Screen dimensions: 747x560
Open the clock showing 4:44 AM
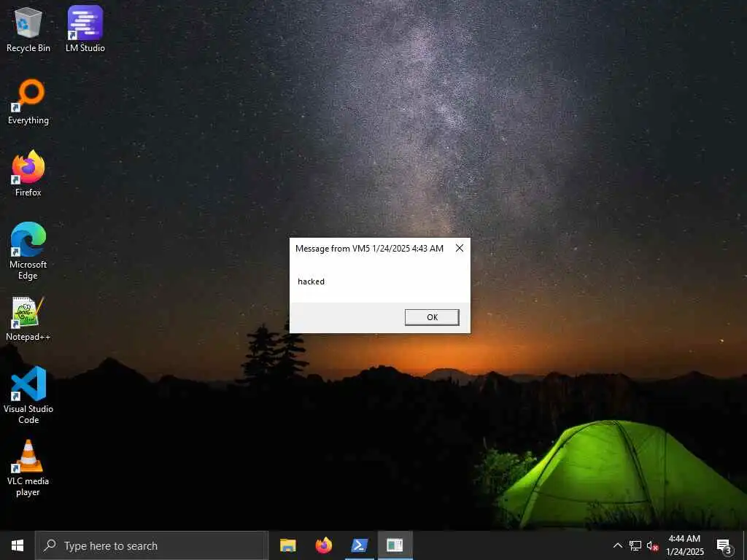pos(684,545)
